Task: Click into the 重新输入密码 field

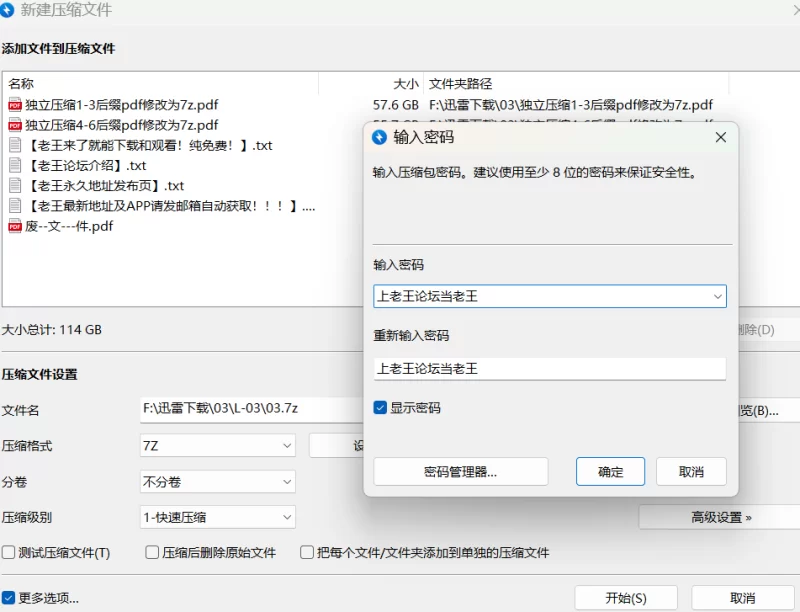Action: click(550, 369)
